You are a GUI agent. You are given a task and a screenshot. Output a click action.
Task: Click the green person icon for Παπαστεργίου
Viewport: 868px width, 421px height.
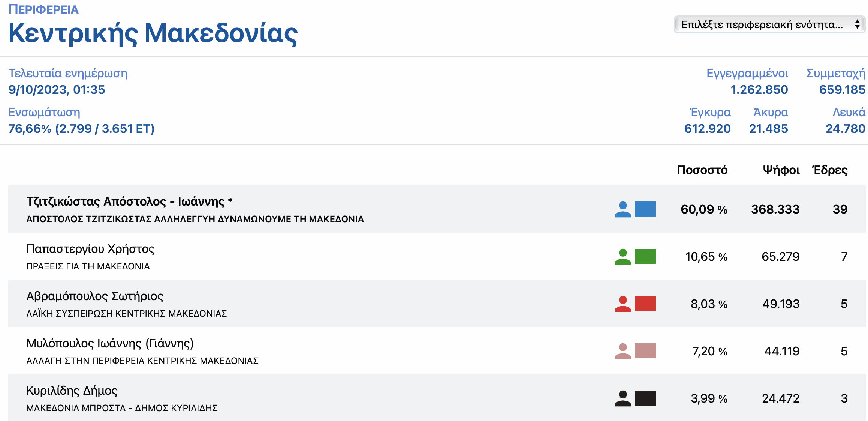coord(623,257)
